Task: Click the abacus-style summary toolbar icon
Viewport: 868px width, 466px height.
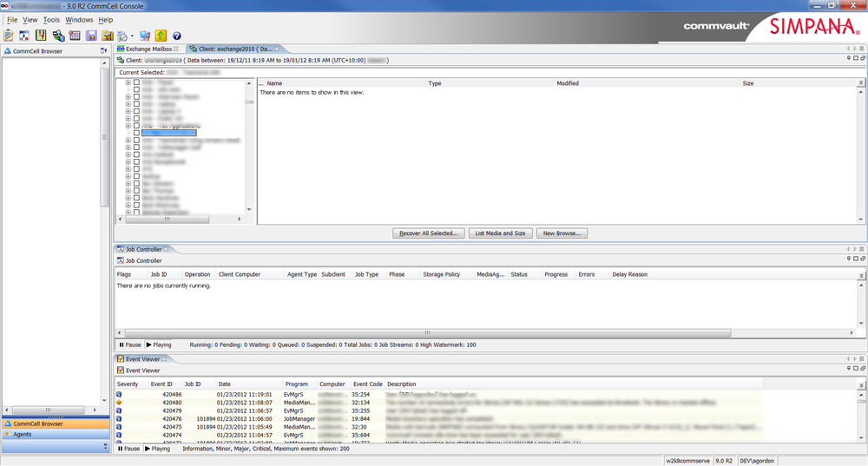Action: pos(41,36)
